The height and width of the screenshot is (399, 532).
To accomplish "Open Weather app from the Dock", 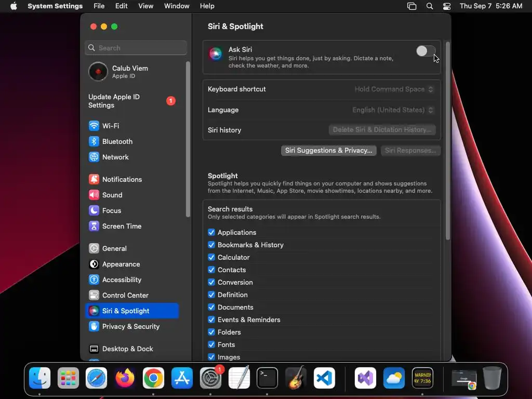I will pyautogui.click(x=394, y=378).
